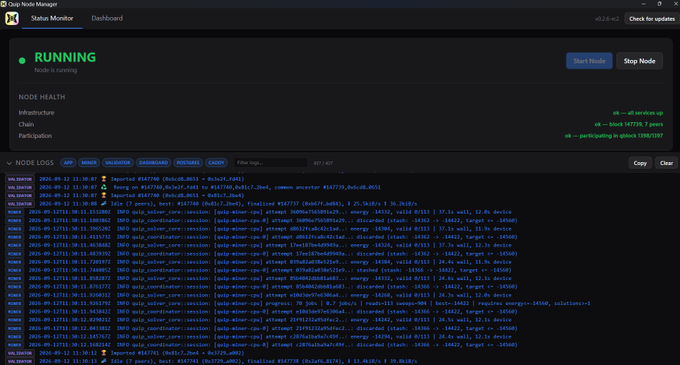Click the Infrastructure health label
The width and height of the screenshot is (680, 365).
[36, 113]
